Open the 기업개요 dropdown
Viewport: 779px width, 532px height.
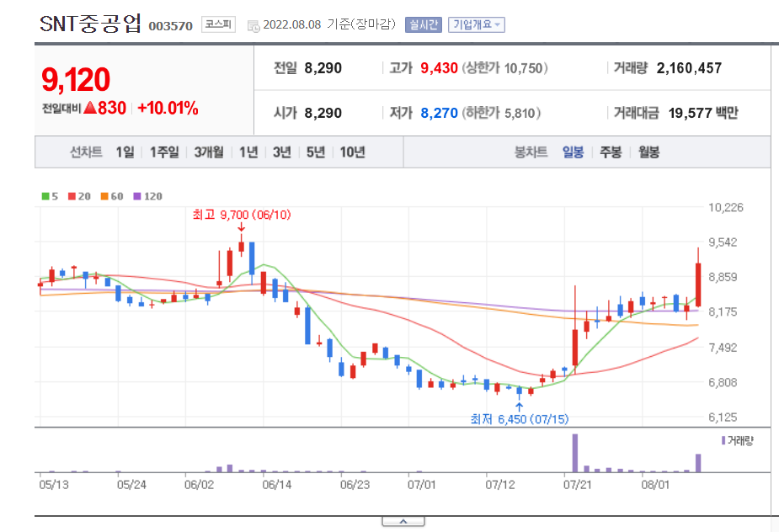[477, 24]
